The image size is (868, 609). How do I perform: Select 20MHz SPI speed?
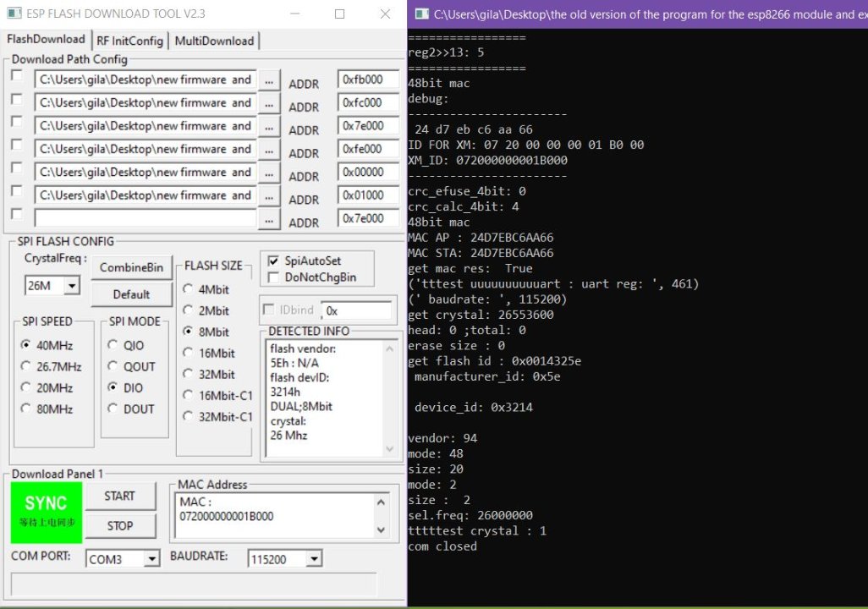pos(47,388)
